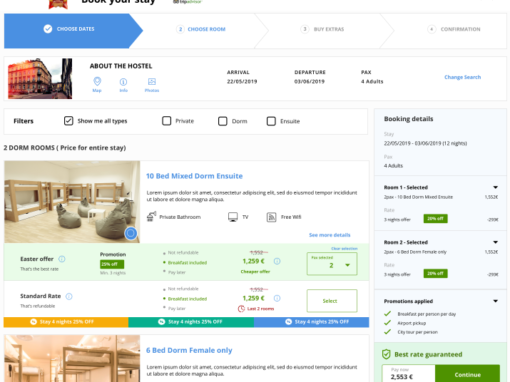Open the Pax selected dropdown
Image resolution: width=510 pixels, height=382 pixels.
332,264
